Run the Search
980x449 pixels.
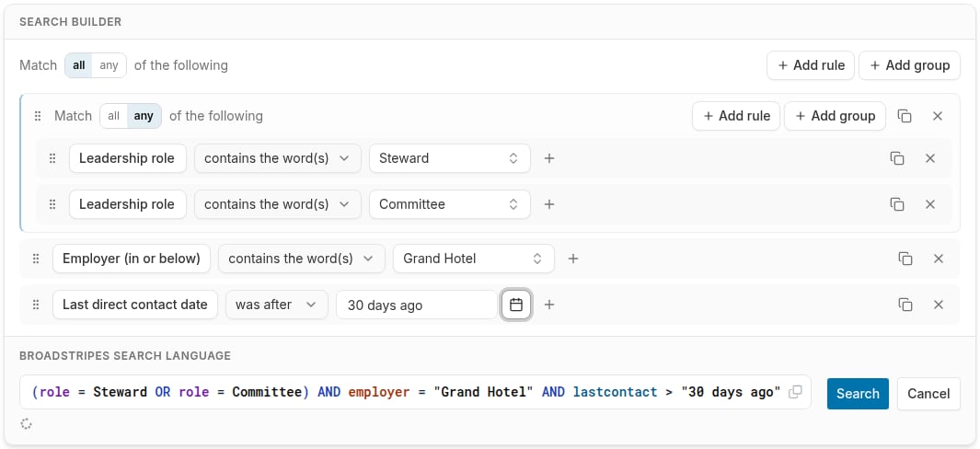pos(858,394)
